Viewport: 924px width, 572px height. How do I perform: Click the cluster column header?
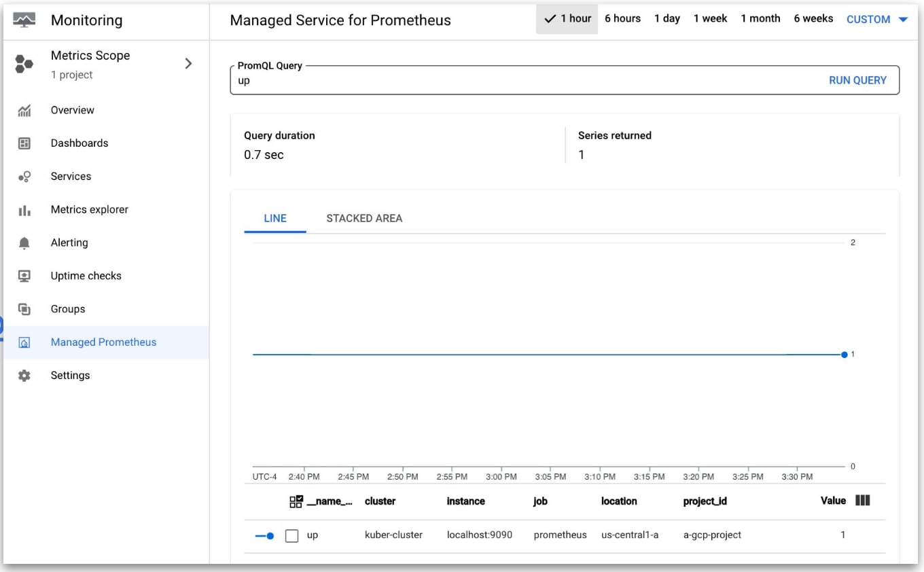(x=380, y=501)
